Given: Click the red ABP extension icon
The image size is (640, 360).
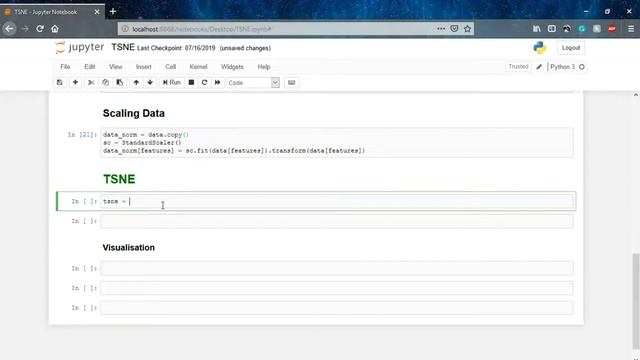Looking at the screenshot, I should tap(611, 29).
